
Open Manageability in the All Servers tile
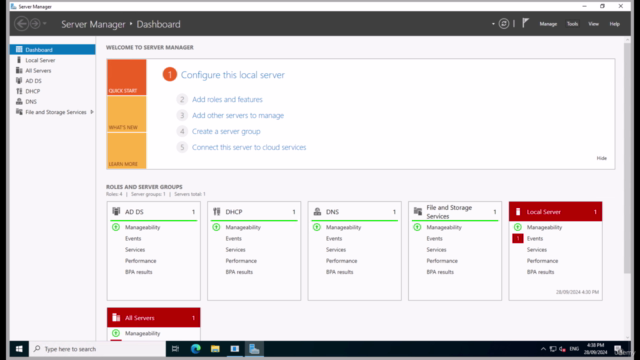pos(142,333)
